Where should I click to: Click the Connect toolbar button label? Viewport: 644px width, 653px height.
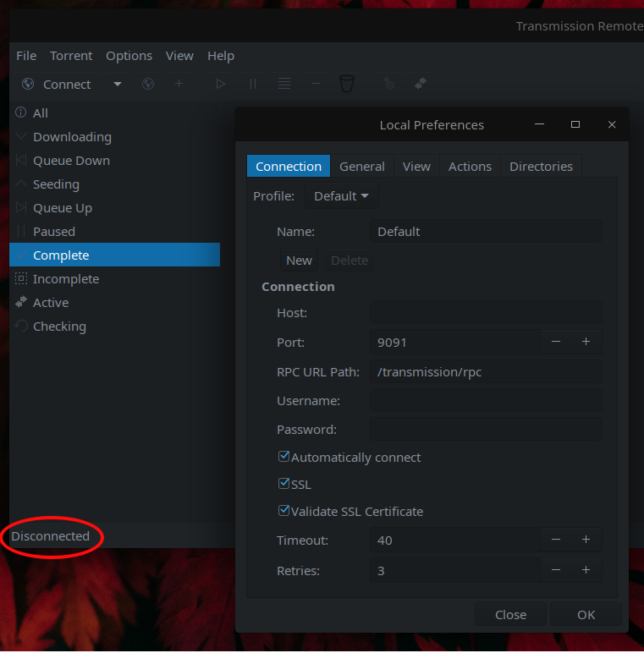[x=67, y=85]
